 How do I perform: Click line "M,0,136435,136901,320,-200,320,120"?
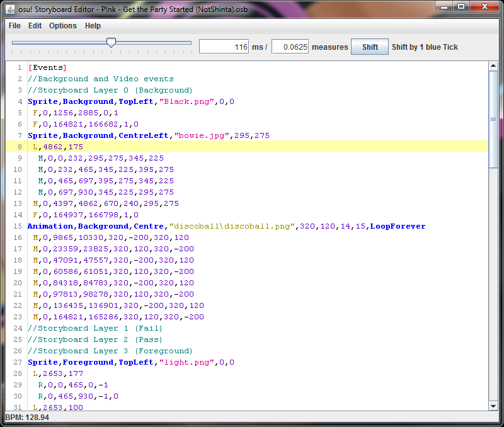pyautogui.click(x=118, y=305)
